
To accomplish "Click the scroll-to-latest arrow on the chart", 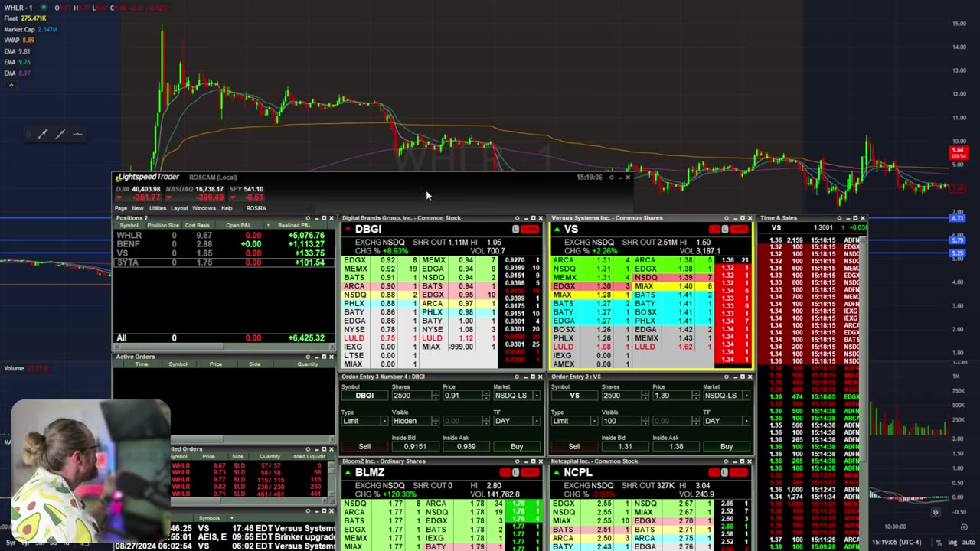I will (x=935, y=512).
